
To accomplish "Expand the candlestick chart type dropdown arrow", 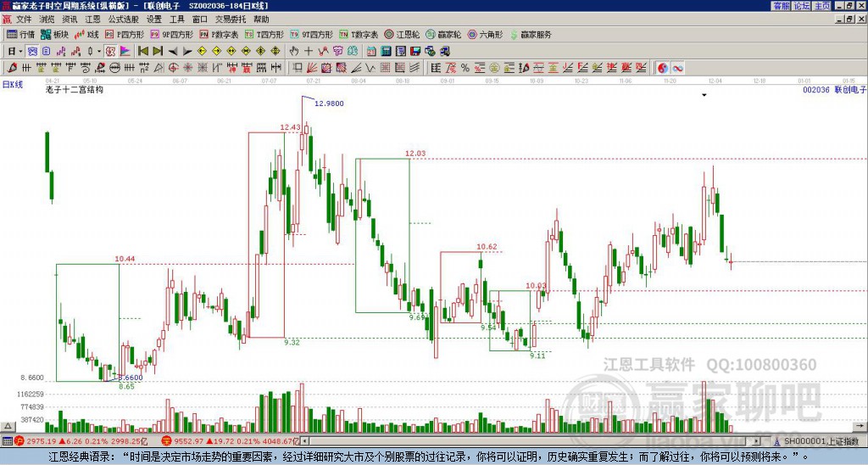I will (98, 51).
